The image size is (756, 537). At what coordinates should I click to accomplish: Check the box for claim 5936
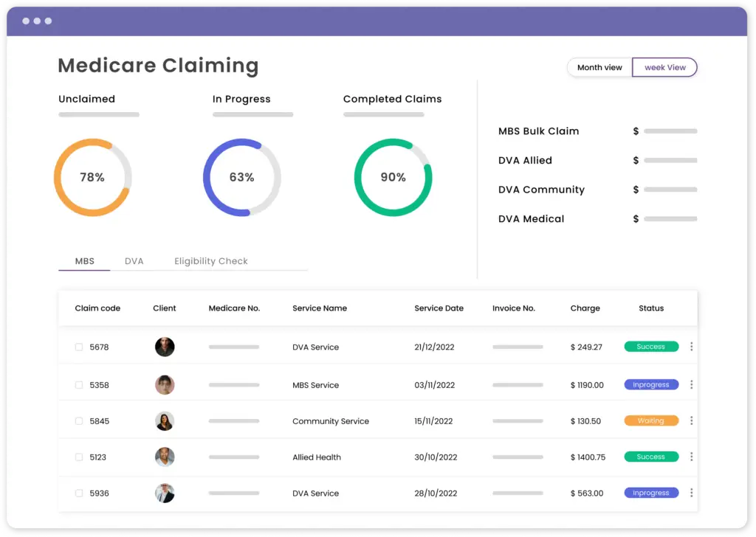pyautogui.click(x=79, y=493)
